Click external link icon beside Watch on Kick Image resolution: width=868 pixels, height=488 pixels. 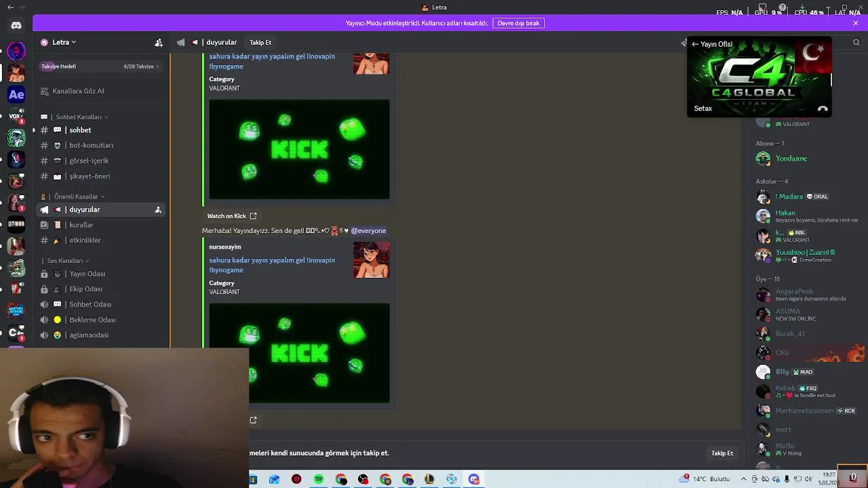click(253, 216)
